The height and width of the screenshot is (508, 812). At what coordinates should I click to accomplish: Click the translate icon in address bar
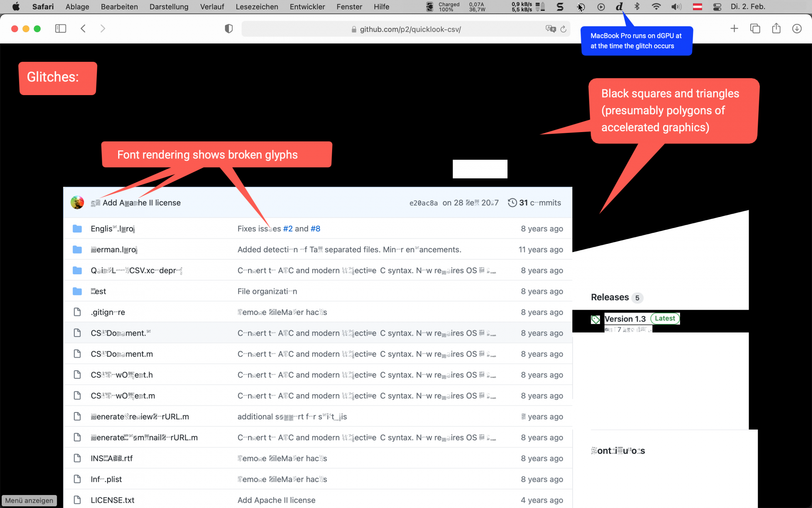[x=551, y=29]
